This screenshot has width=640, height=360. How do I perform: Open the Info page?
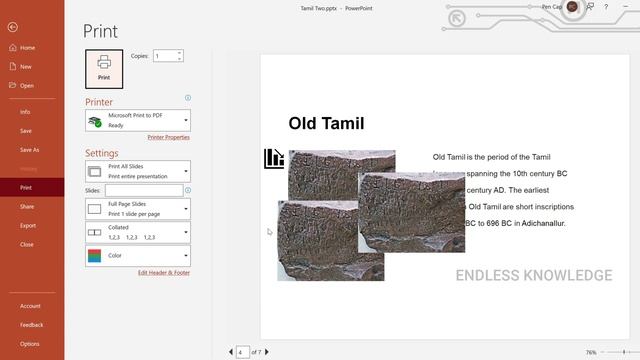tap(25, 112)
